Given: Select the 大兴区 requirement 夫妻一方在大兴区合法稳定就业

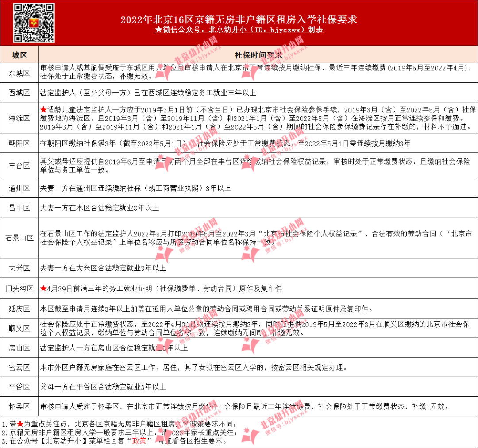Looking at the screenshot, I should click(x=103, y=268).
